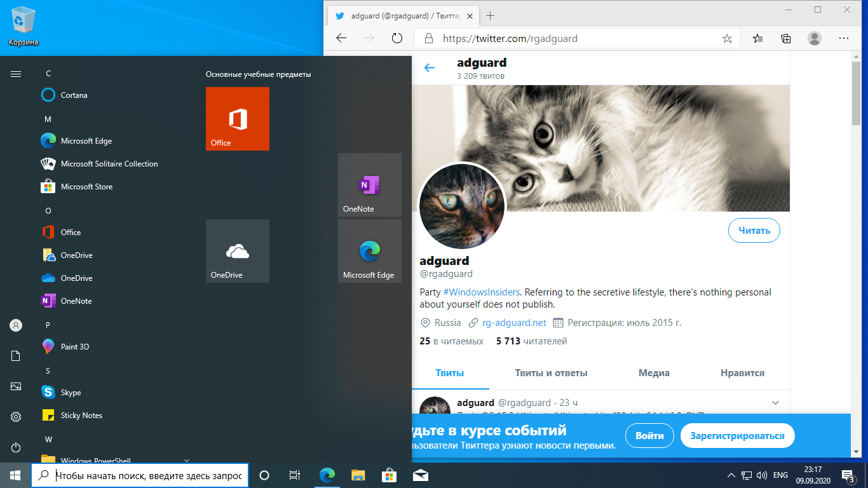868x488 pixels.
Task: Jump to letter group M header
Action: 48,119
